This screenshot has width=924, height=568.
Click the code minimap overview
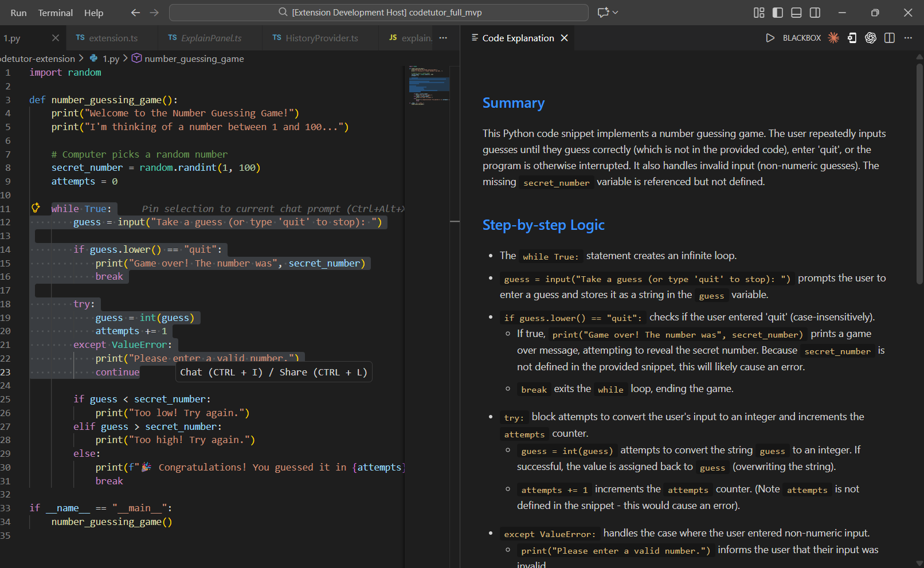[x=429, y=85]
